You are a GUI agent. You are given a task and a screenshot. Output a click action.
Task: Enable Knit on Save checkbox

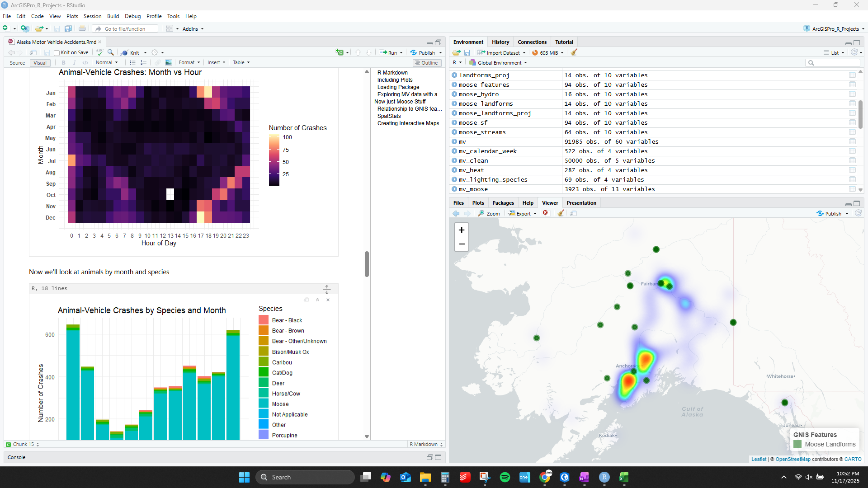point(57,53)
